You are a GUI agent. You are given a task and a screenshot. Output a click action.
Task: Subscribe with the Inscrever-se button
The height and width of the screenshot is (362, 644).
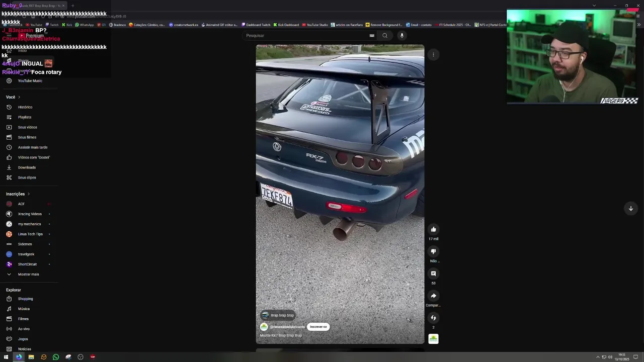pyautogui.click(x=318, y=327)
